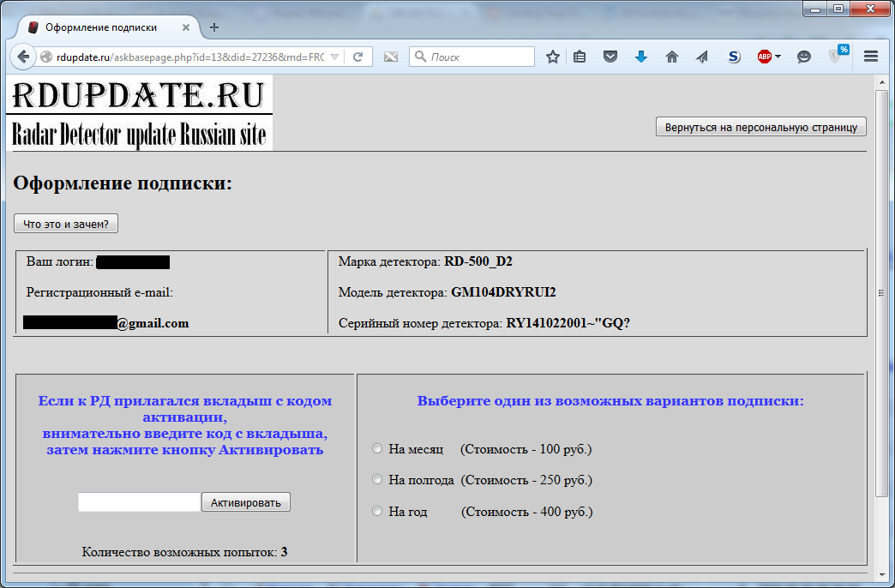895x588 pixels.
Task: Bookmark this page with the star icon
Action: click(552, 57)
